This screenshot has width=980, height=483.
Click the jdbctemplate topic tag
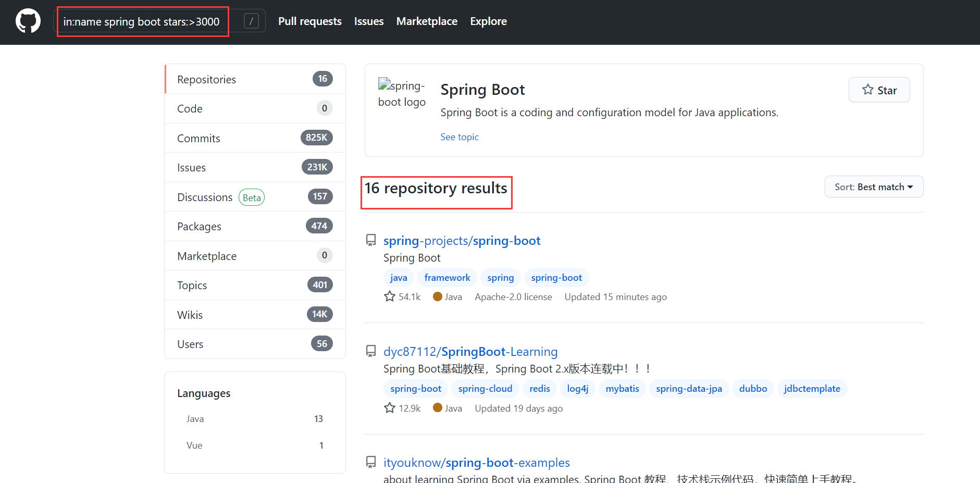(x=812, y=389)
